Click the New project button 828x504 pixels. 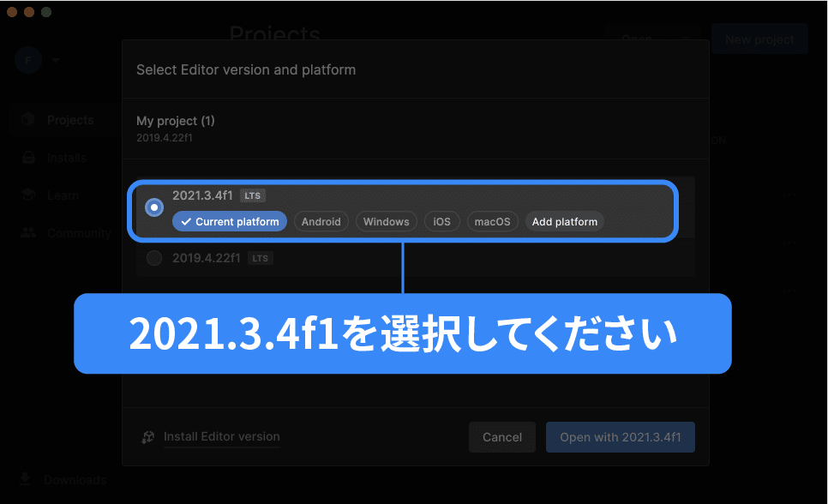(x=759, y=39)
